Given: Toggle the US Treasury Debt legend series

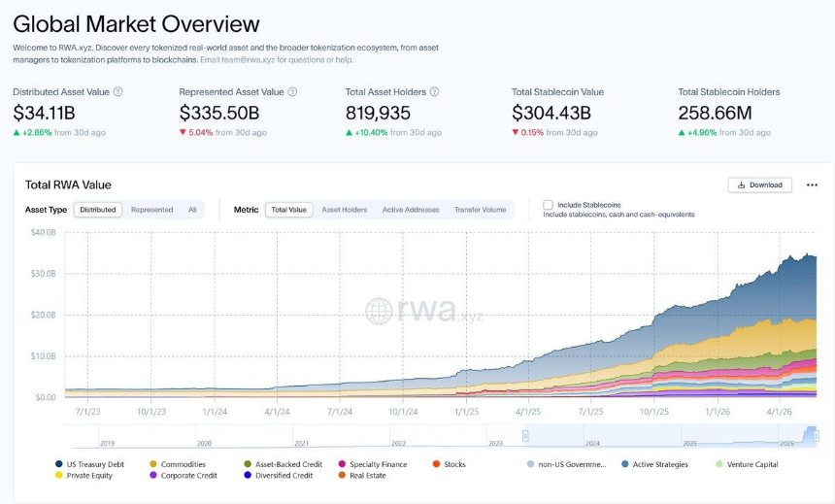Looking at the screenshot, I should (89, 464).
